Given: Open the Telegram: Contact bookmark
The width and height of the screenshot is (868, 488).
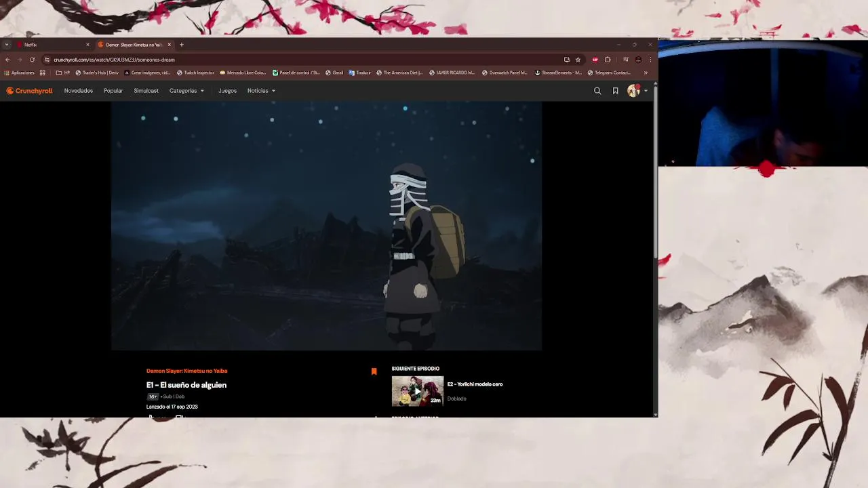Looking at the screenshot, I should [x=609, y=73].
